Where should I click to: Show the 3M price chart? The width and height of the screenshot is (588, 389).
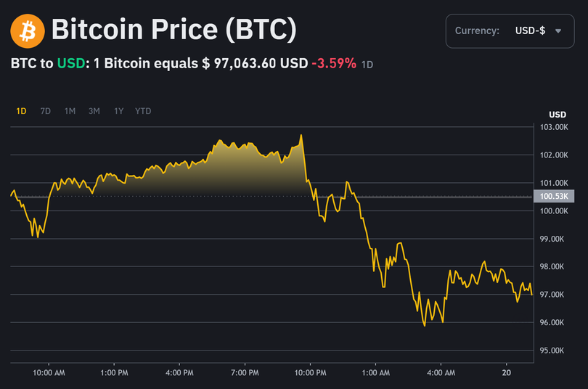(94, 111)
